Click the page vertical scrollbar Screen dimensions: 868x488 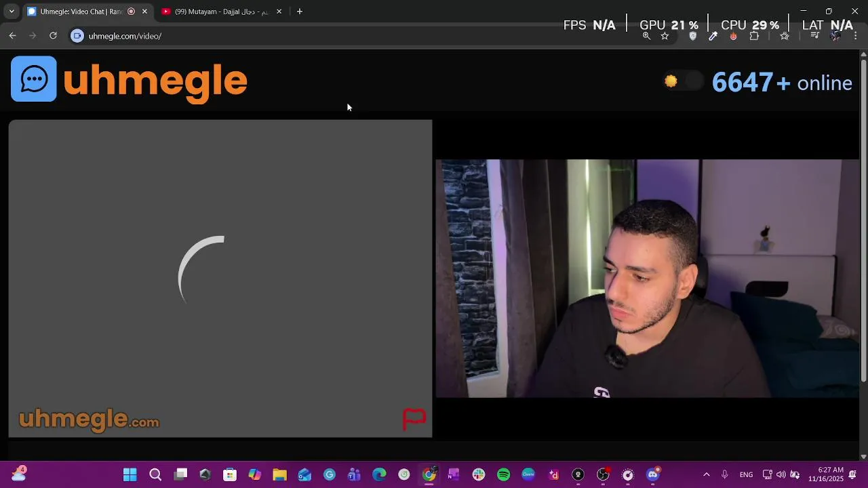coord(863,221)
